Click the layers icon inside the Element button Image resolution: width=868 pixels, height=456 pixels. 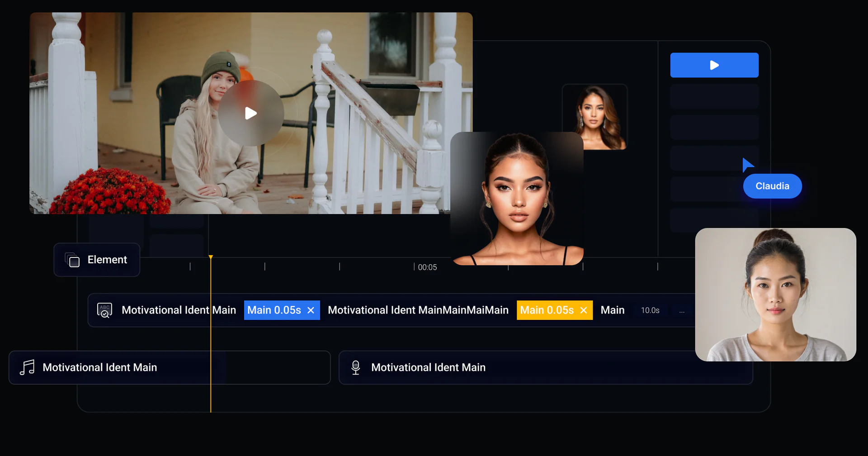pyautogui.click(x=72, y=260)
